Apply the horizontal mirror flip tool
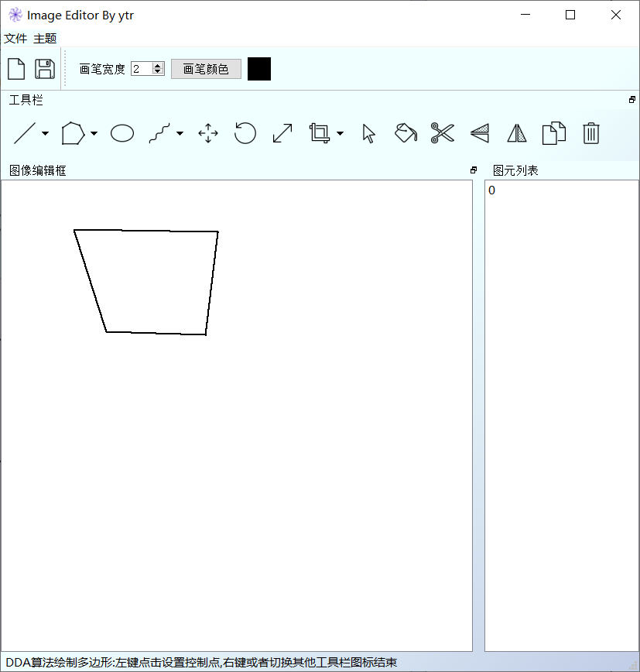The height and width of the screenshot is (672, 640). (517, 133)
